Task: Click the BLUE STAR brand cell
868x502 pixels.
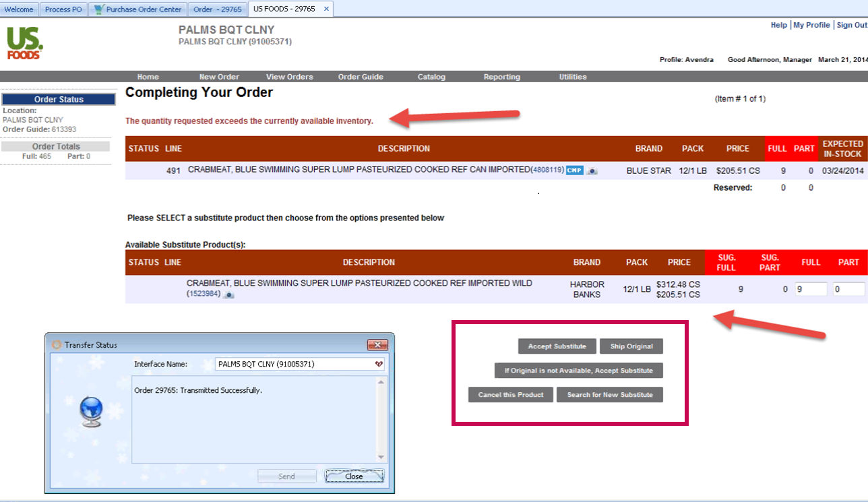Action: pos(648,170)
